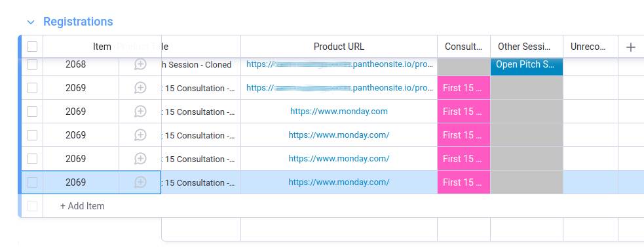The height and width of the screenshot is (250, 644).
Task: Open pink First 15 status in first 2069 row
Action: 464,88
